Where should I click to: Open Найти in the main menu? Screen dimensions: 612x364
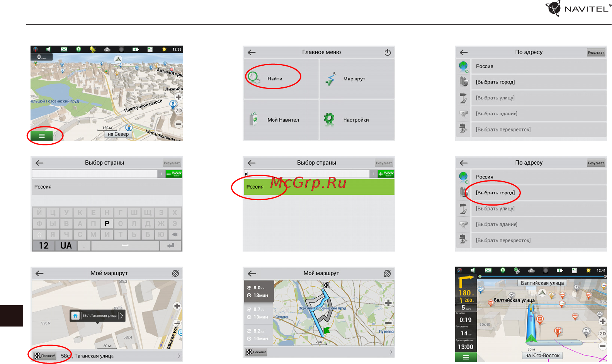click(x=281, y=78)
